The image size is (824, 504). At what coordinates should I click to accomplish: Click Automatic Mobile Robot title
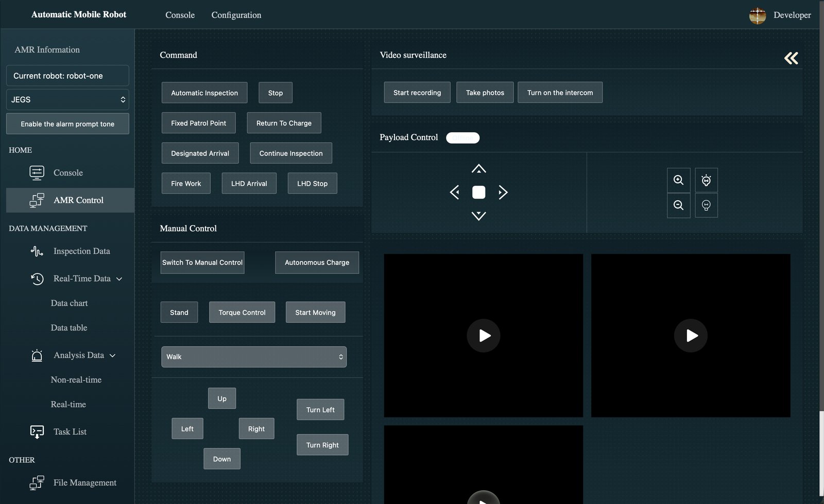pos(79,14)
